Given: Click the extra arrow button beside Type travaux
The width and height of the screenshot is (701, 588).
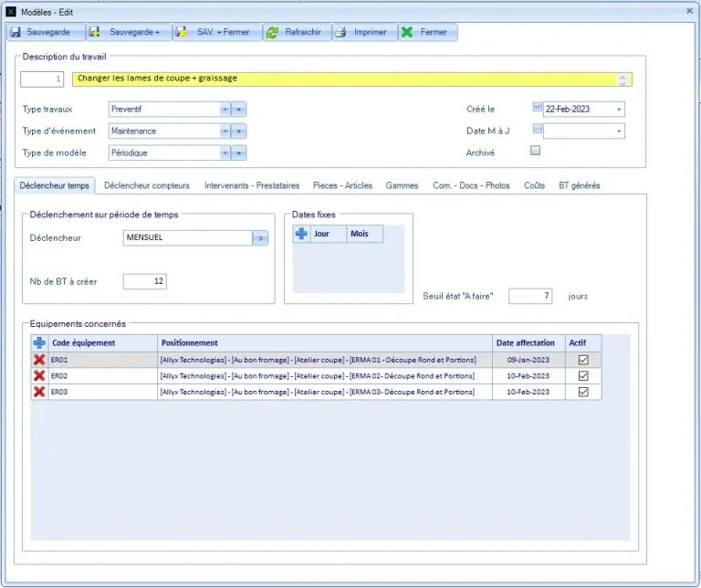Looking at the screenshot, I should coord(239,109).
